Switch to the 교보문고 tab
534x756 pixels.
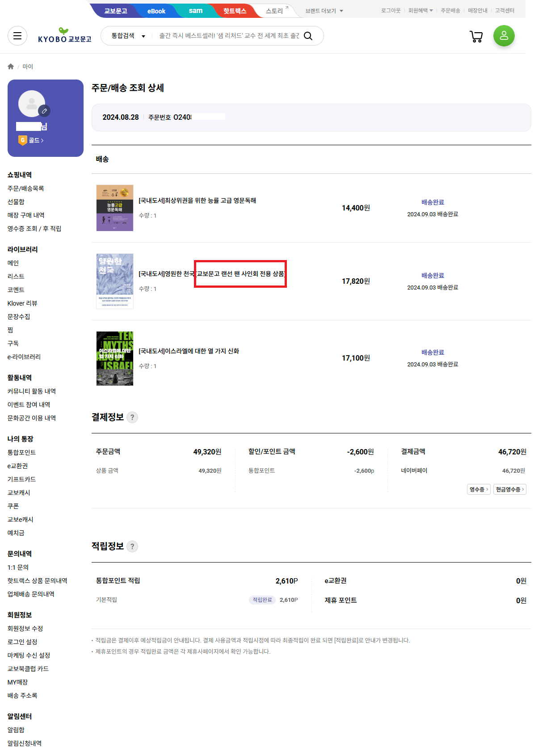coord(116,11)
